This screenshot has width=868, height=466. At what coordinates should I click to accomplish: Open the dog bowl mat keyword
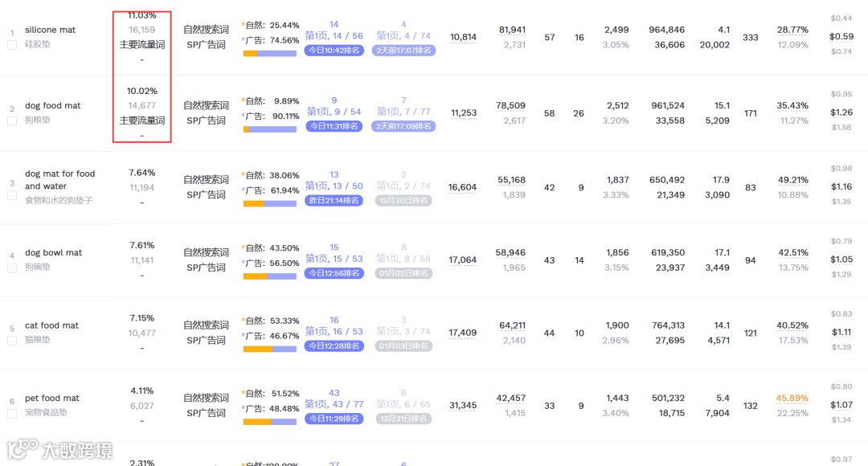(53, 252)
